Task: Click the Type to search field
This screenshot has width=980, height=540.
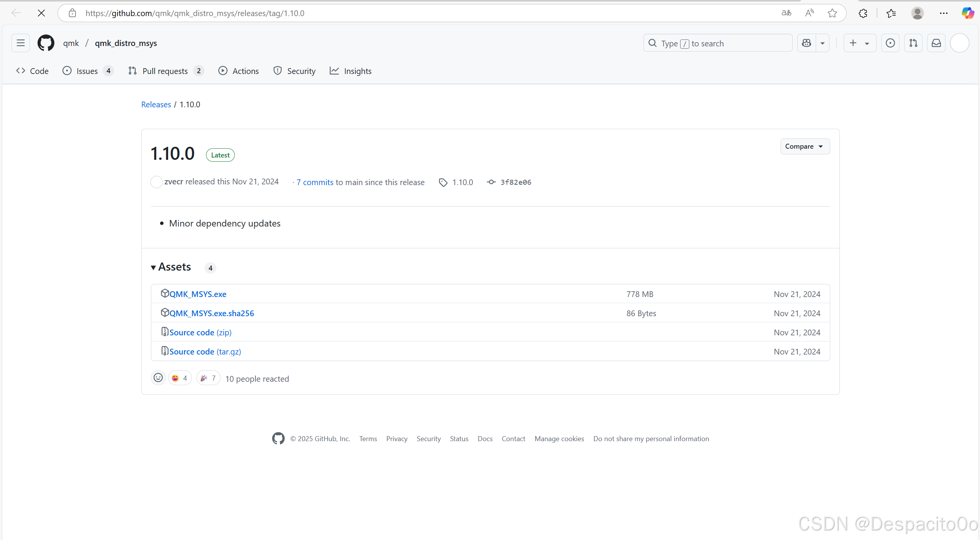Action: click(x=717, y=43)
